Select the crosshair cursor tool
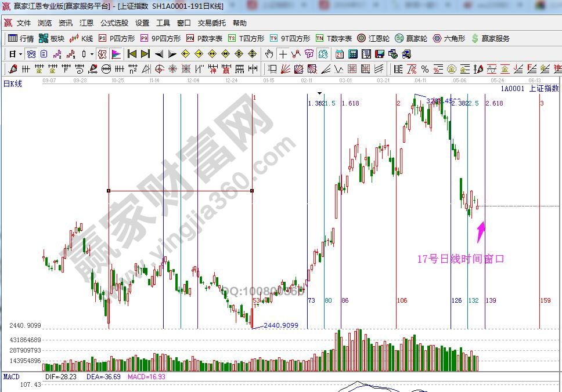Viewport: 562px width, 392px height. tap(282, 54)
